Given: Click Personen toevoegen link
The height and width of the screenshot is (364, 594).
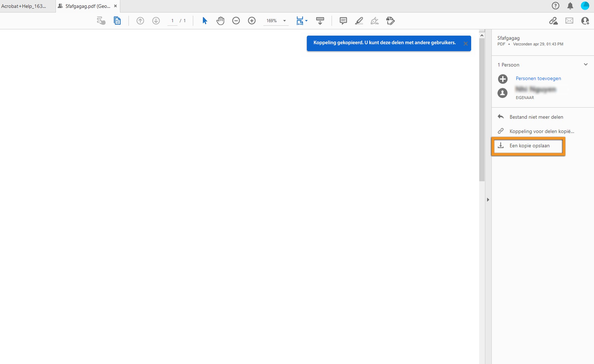Looking at the screenshot, I should 538,78.
